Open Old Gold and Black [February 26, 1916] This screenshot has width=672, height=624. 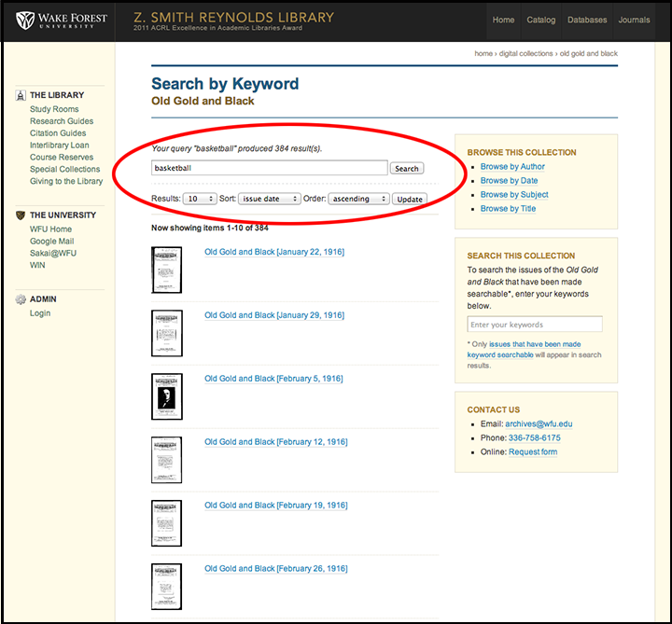click(x=276, y=569)
